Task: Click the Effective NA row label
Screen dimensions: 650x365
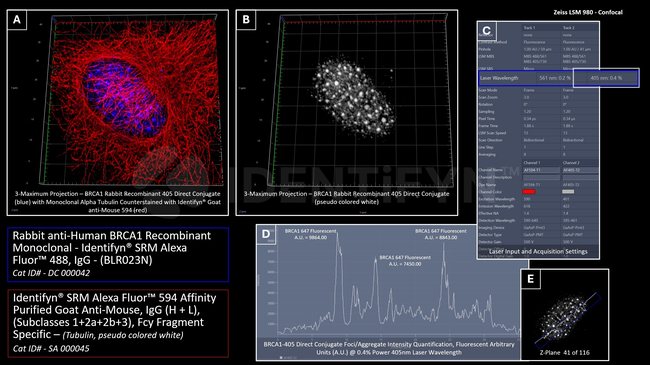Action: tap(489, 213)
